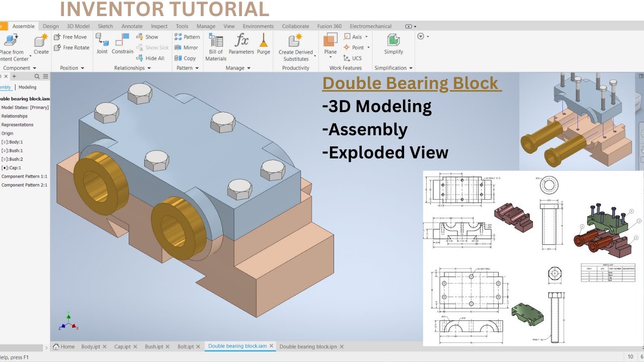This screenshot has width=644, height=362.
Task: Click the UCS tool
Action: coord(353,58)
